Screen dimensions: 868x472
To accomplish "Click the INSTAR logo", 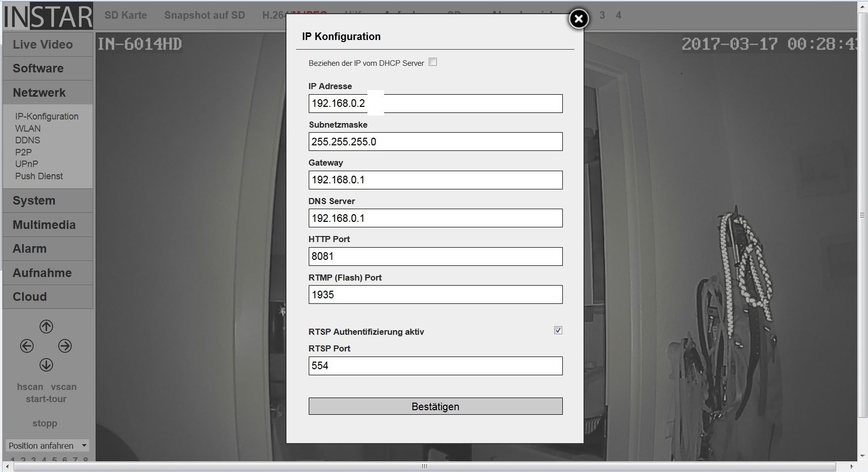I will tap(48, 16).
